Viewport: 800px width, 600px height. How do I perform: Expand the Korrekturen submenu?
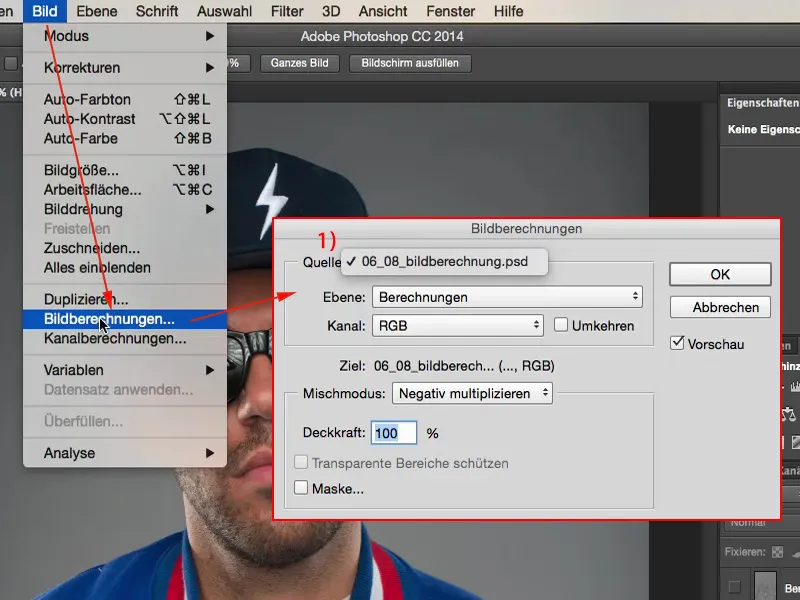click(x=125, y=67)
